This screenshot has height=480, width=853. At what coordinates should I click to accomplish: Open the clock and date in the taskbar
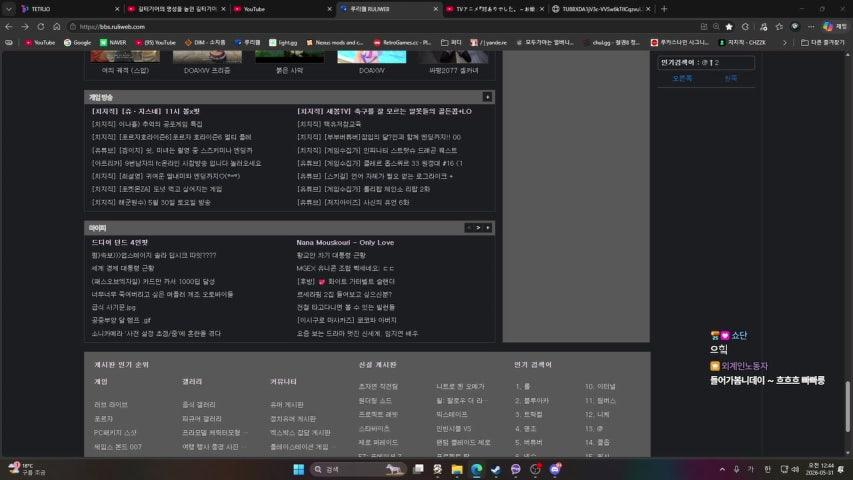pos(820,469)
